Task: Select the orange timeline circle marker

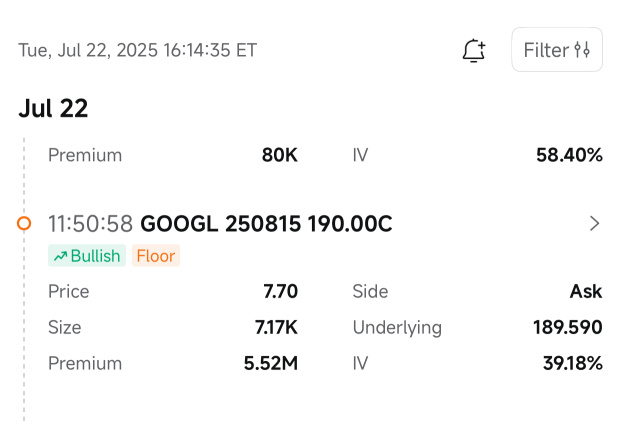Action: click(x=24, y=223)
